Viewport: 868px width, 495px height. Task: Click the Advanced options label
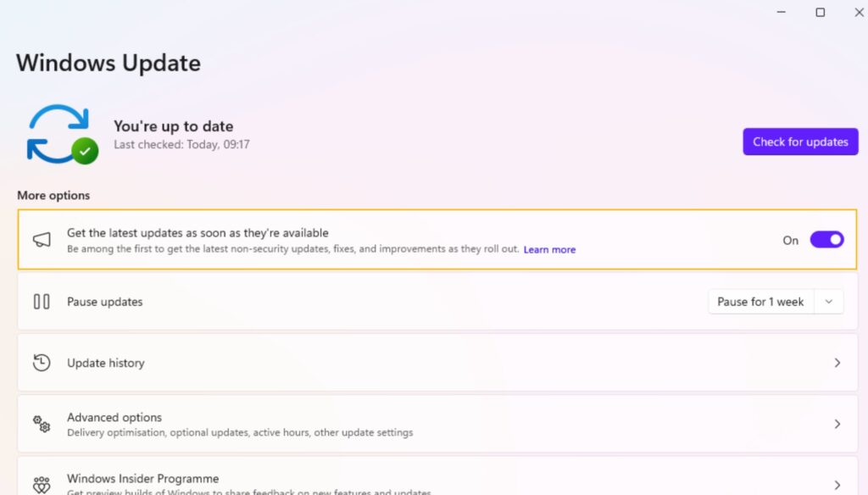pyautogui.click(x=114, y=418)
